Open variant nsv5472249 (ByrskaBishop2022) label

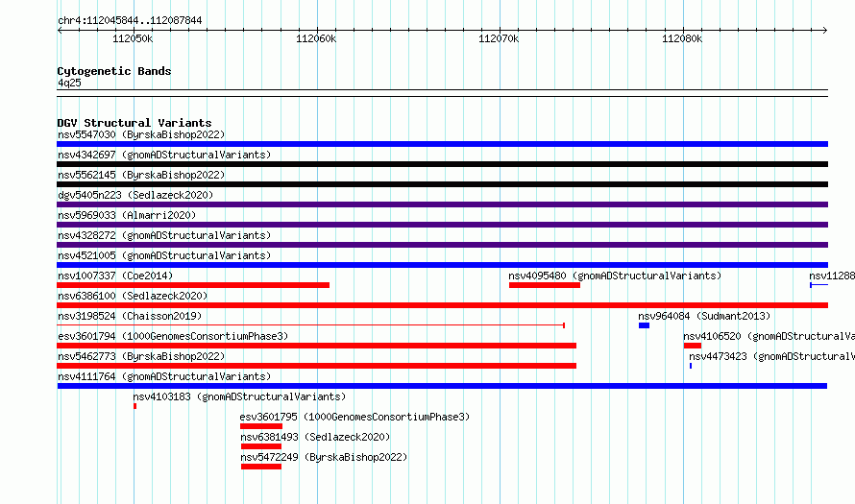tap(324, 457)
